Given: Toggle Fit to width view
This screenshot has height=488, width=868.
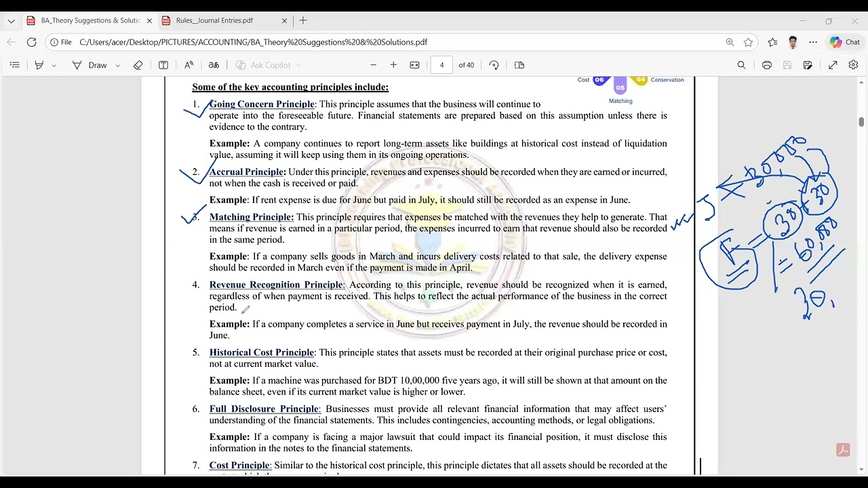Looking at the screenshot, I should [x=414, y=65].
